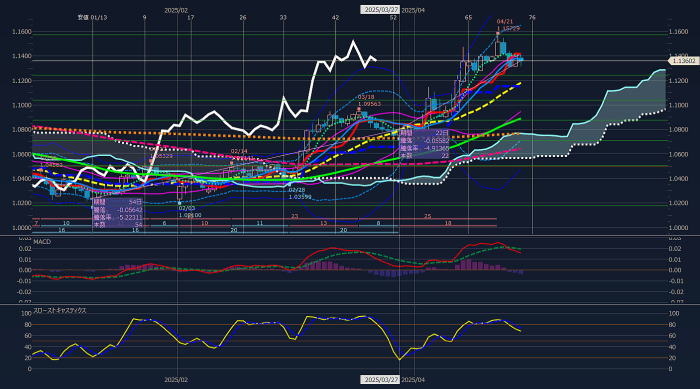The width and height of the screenshot is (700, 389).
Task: Select the 2025/02 month label at chart top
Action: (x=176, y=10)
